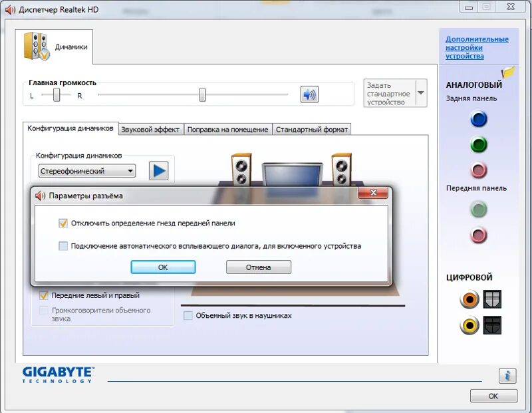
Task: Expand the 'Задать стандартное устройство' dropdown arrow
Action: click(x=421, y=93)
